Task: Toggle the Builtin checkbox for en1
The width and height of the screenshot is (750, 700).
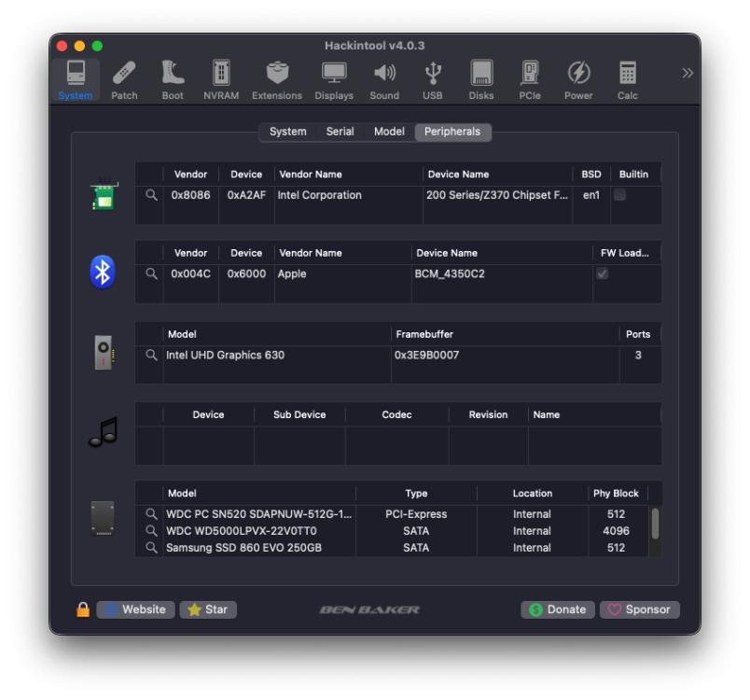Action: pyautogui.click(x=620, y=195)
